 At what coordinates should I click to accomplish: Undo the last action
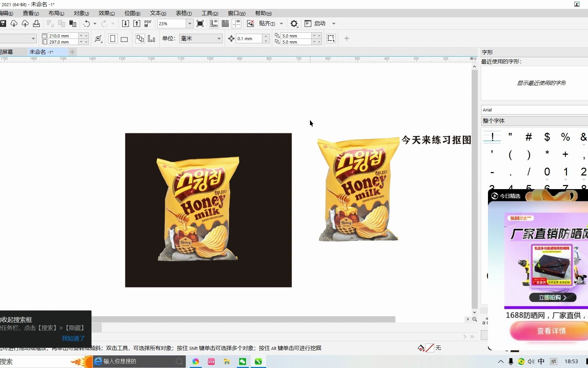pyautogui.click(x=87, y=24)
